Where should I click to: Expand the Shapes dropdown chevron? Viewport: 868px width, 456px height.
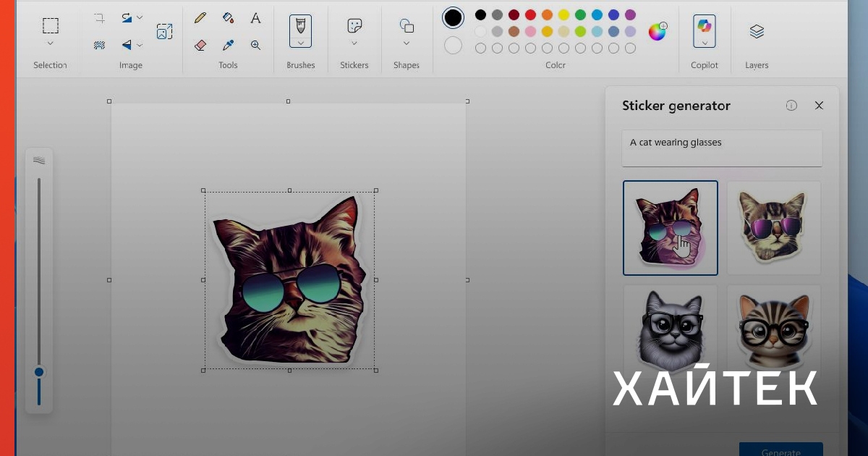pos(407,43)
